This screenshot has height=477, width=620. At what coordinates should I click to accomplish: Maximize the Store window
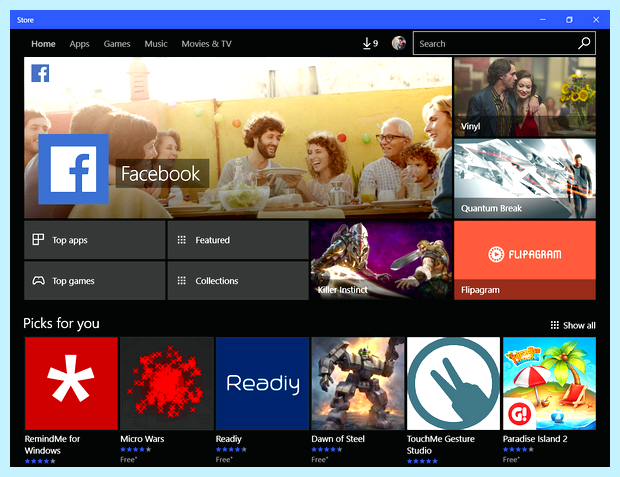click(x=569, y=19)
